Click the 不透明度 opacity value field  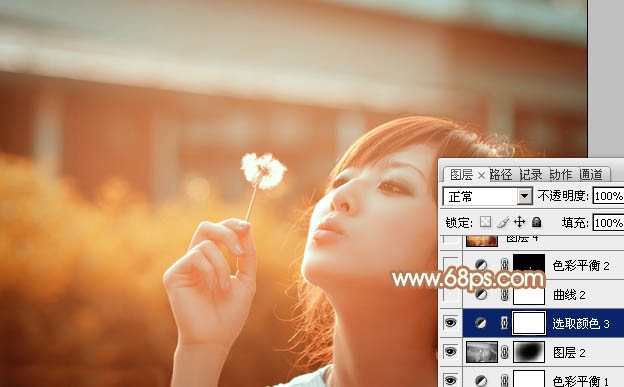(x=608, y=196)
